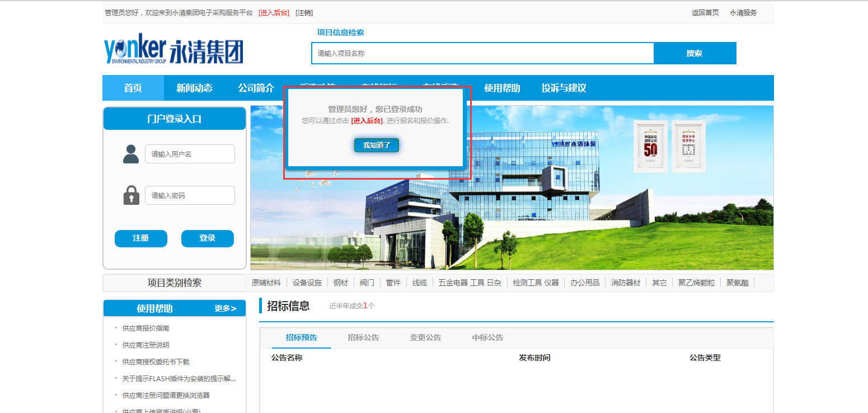Screen dimensions: 868x413
Task: Click the 请输入用户名 username field
Action: 190,154
